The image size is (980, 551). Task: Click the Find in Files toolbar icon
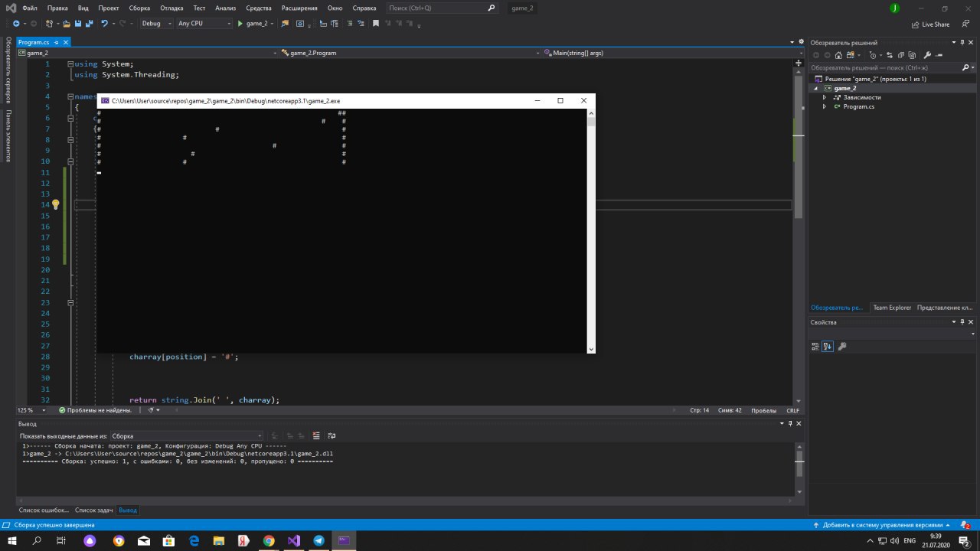(286, 24)
